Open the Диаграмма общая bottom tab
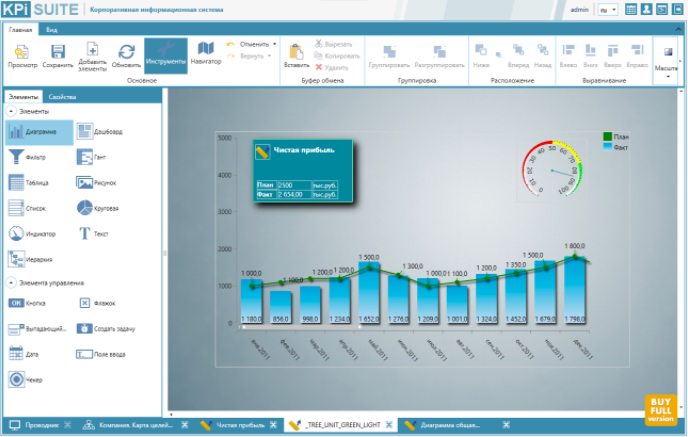This screenshot has width=688, height=437. 443,425
